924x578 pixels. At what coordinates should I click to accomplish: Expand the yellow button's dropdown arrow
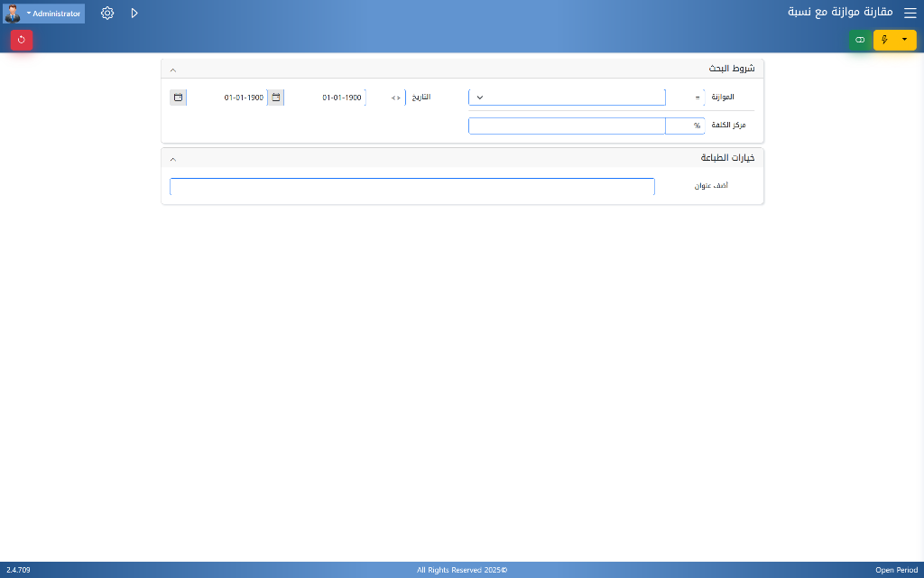(905, 40)
